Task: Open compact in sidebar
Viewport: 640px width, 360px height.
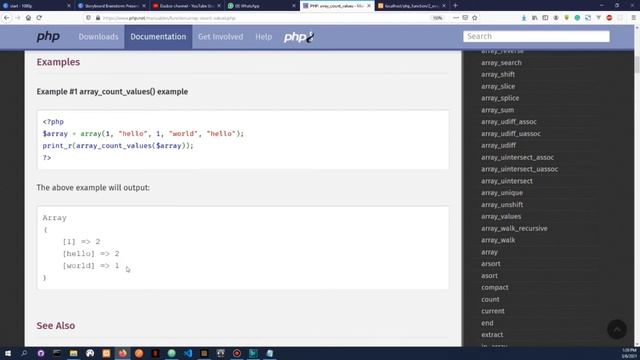Action: click(495, 287)
